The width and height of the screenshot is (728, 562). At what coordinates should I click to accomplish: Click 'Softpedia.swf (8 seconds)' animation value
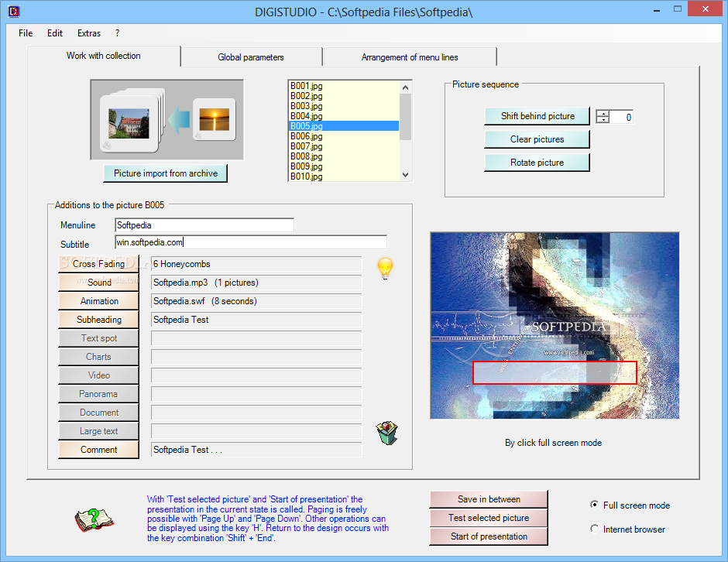(256, 300)
